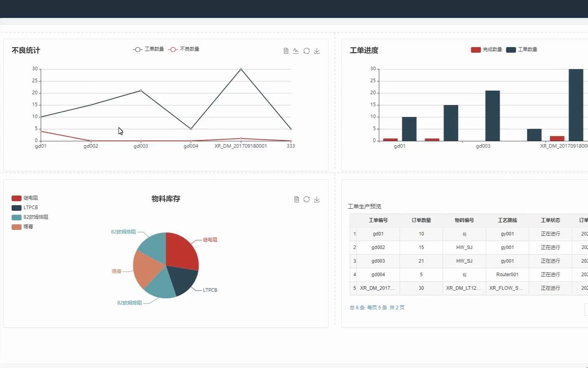588x368 pixels.
Task: Click 工单编号 column header
Action: click(378, 220)
